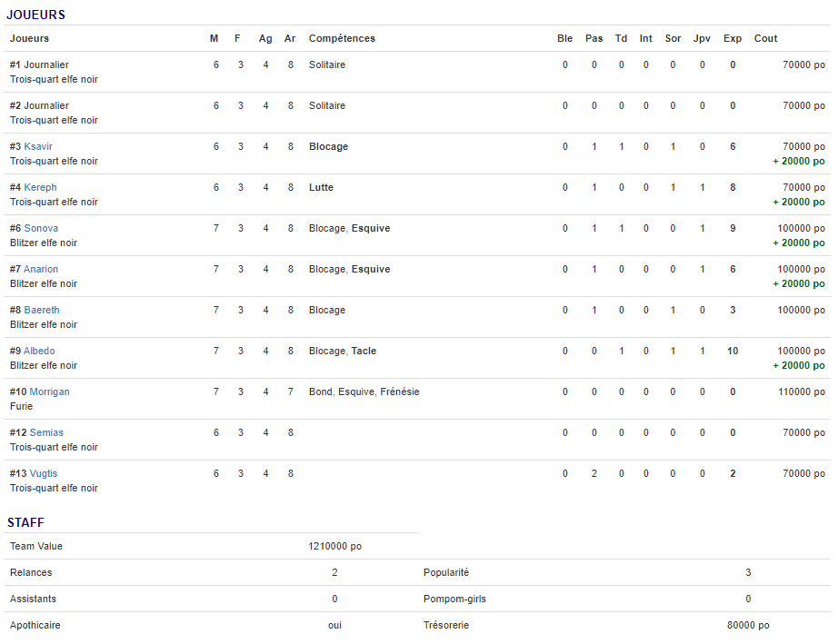
Task: Select the Anarion player link
Action: [41, 269]
